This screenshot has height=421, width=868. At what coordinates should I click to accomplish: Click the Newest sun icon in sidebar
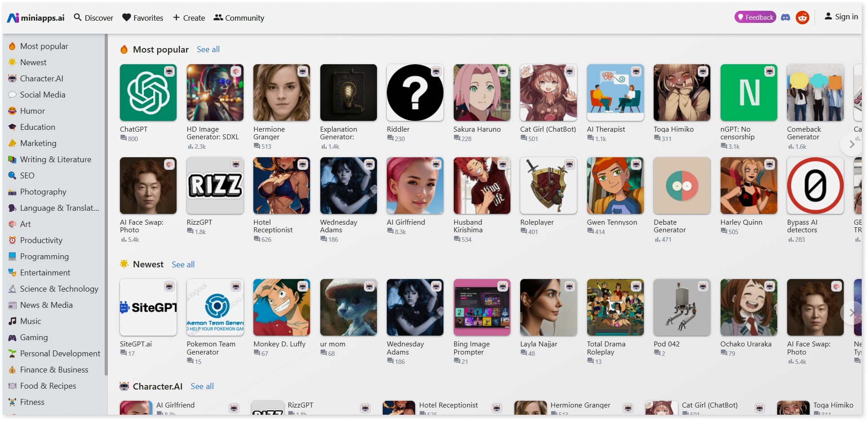(12, 62)
